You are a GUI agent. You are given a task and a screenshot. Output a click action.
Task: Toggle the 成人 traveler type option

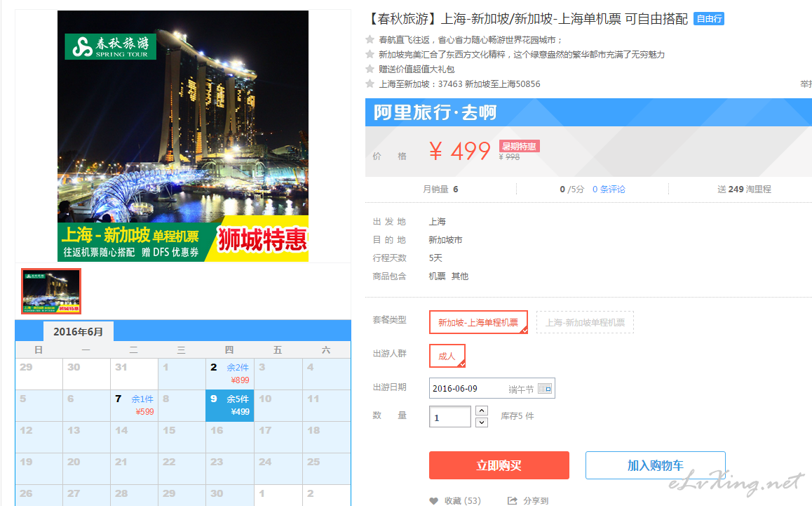pos(447,356)
